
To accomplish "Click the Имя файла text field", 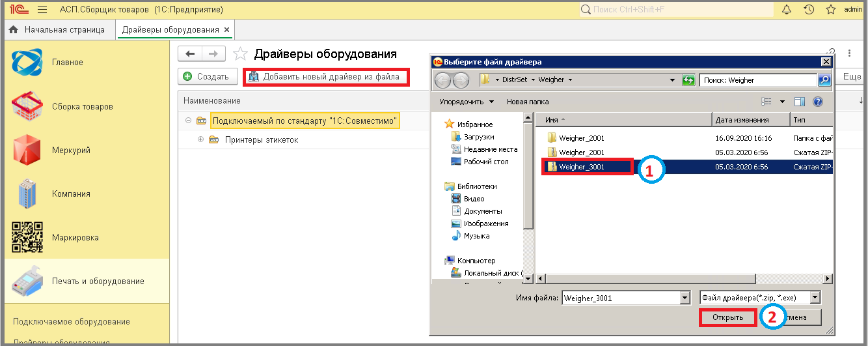I will 620,298.
